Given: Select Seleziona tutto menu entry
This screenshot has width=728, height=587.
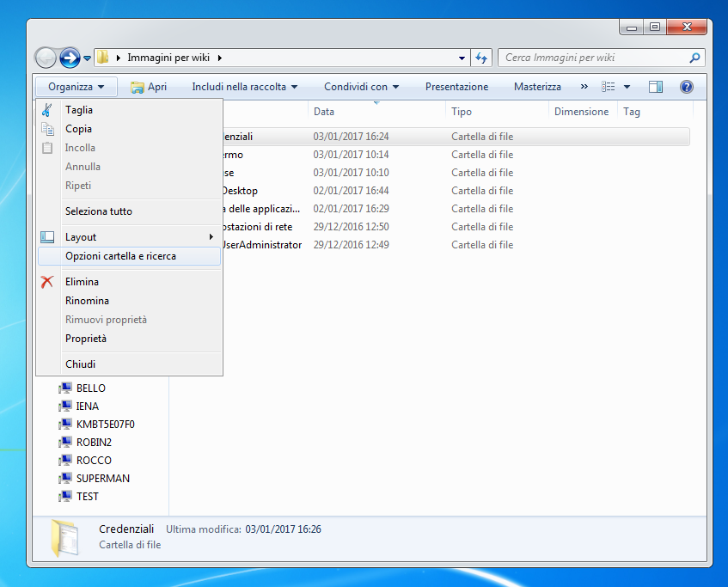Looking at the screenshot, I should pos(99,211).
